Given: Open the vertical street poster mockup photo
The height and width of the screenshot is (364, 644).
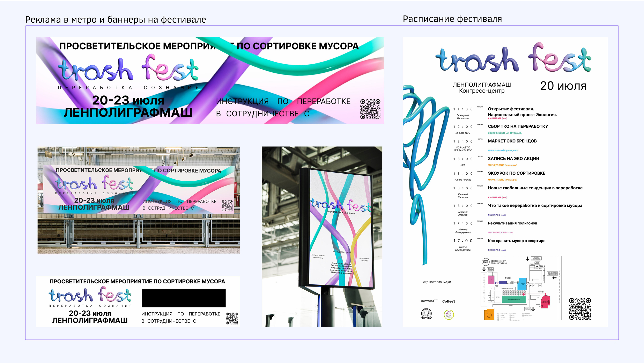Looking at the screenshot, I should 322,236.
